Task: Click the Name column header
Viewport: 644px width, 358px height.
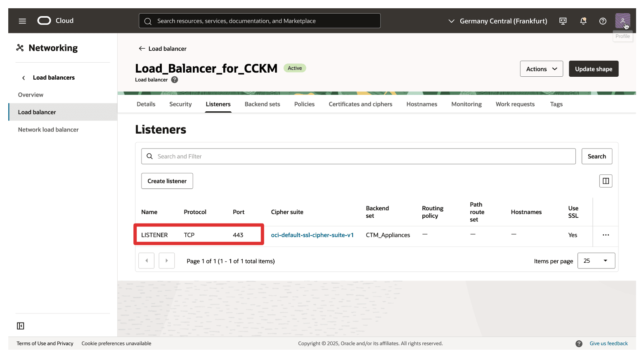Action: tap(149, 212)
